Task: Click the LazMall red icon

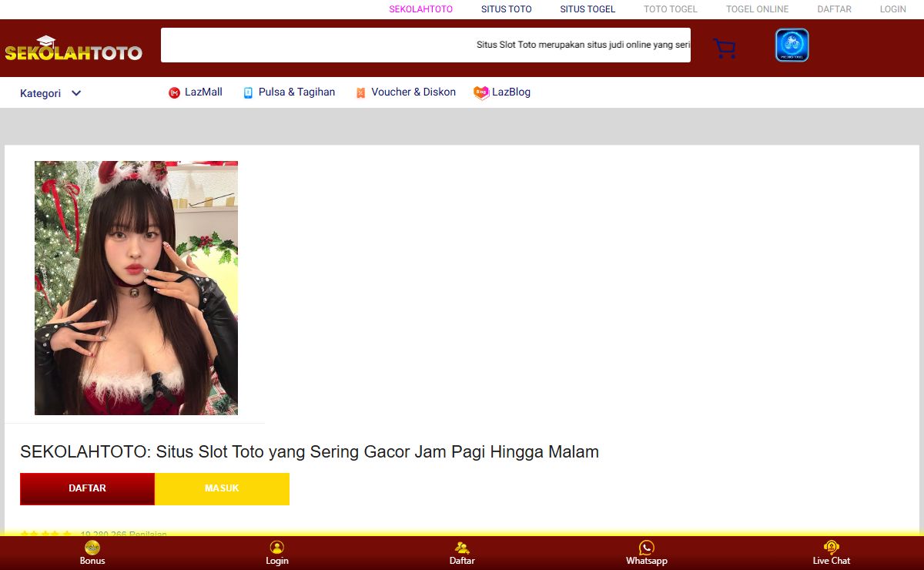Action: click(174, 92)
